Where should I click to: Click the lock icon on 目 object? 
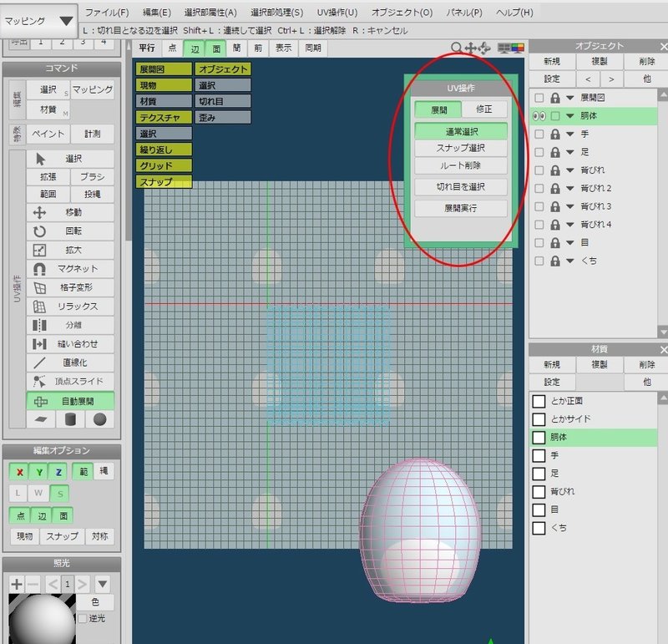tap(554, 243)
